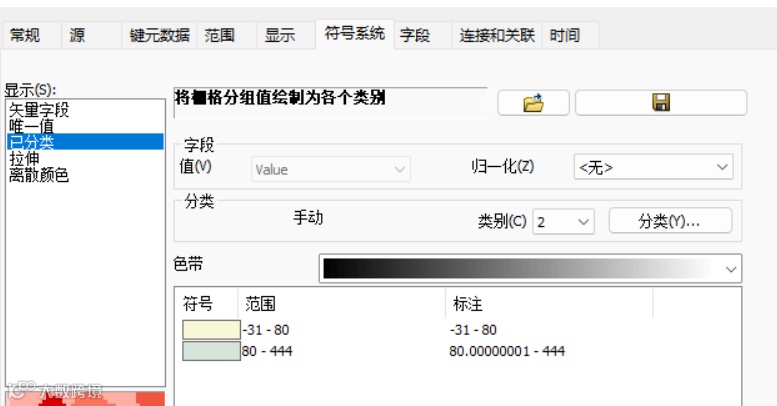The width and height of the screenshot is (777, 406).
Task: Click the label -31 - 80 in 标注 column
Action: (473, 330)
